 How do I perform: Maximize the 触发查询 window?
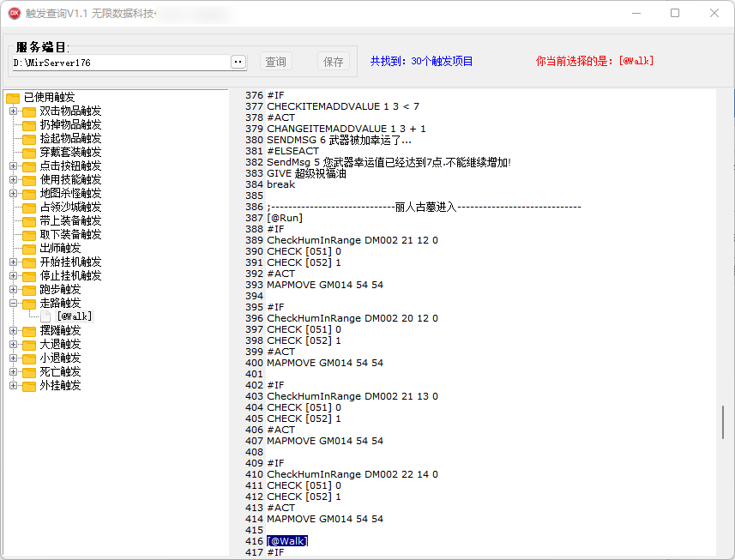pyautogui.click(x=675, y=13)
